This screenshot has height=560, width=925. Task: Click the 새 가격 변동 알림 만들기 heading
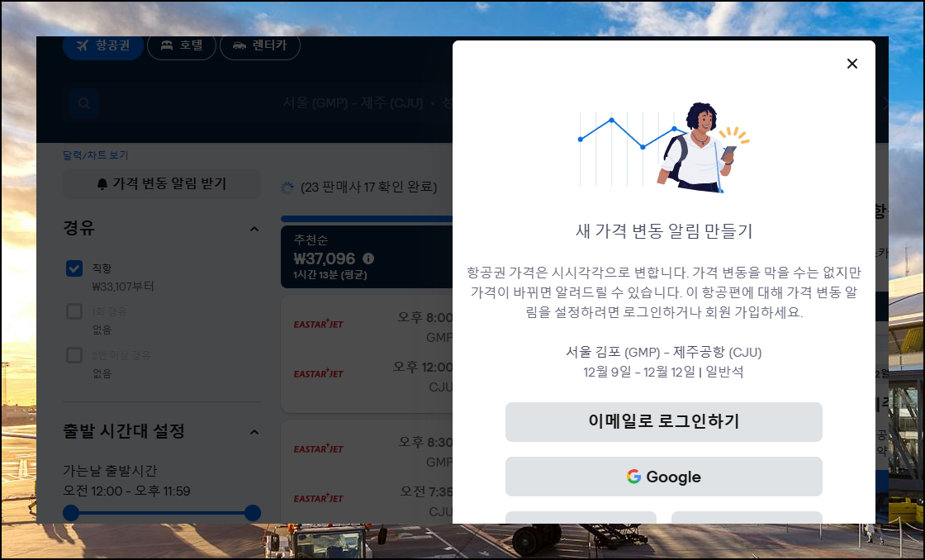pyautogui.click(x=664, y=230)
